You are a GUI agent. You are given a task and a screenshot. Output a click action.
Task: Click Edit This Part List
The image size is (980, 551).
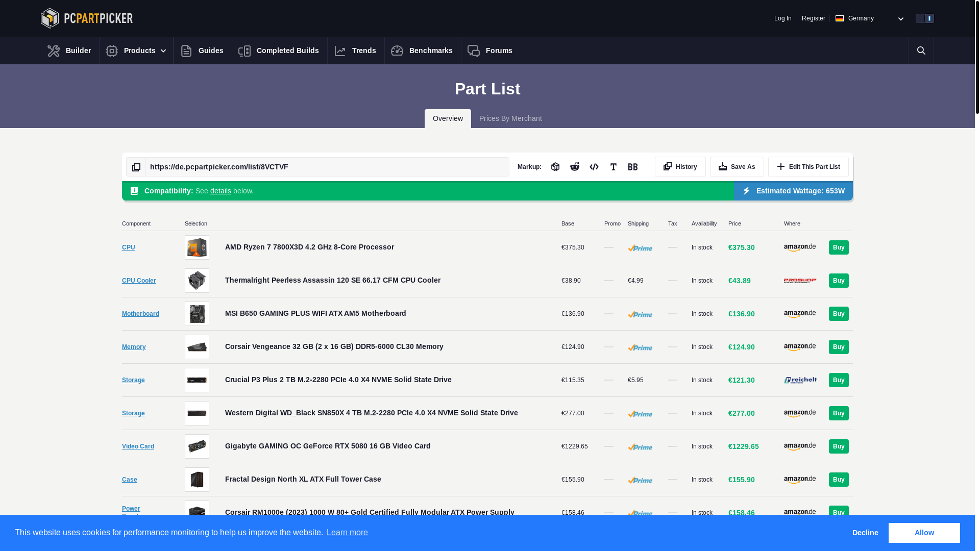tap(808, 167)
